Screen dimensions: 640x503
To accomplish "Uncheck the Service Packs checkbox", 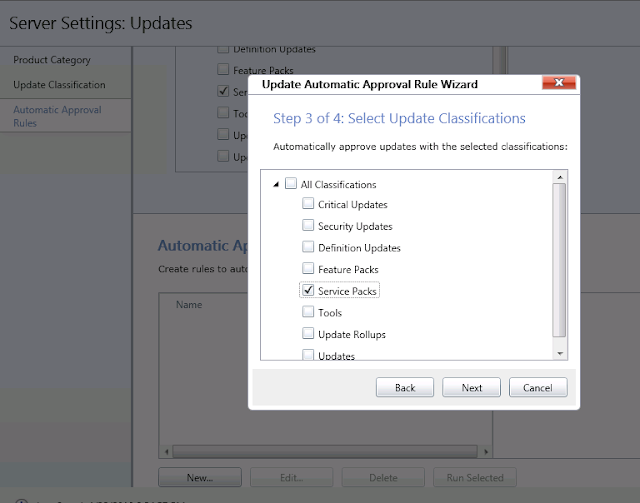I will pos(309,291).
